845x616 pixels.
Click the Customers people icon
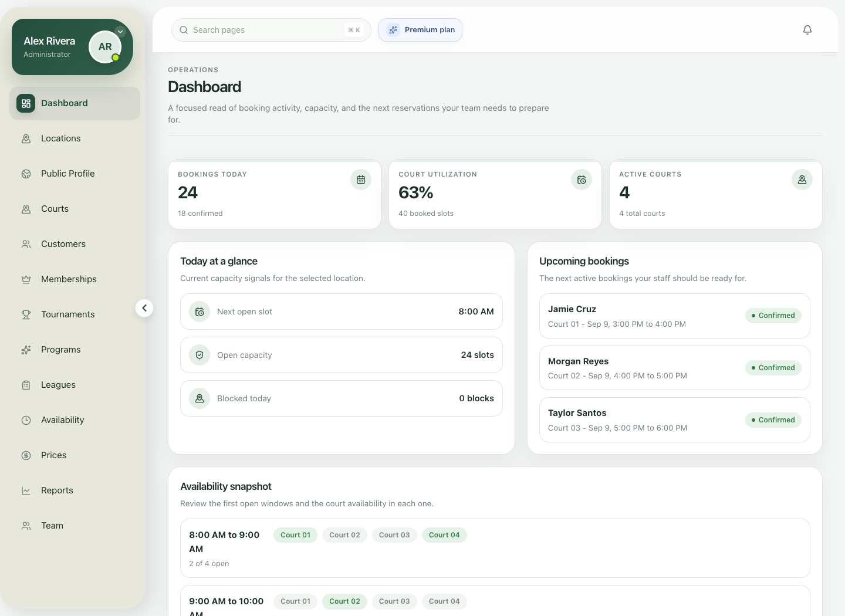tap(26, 244)
